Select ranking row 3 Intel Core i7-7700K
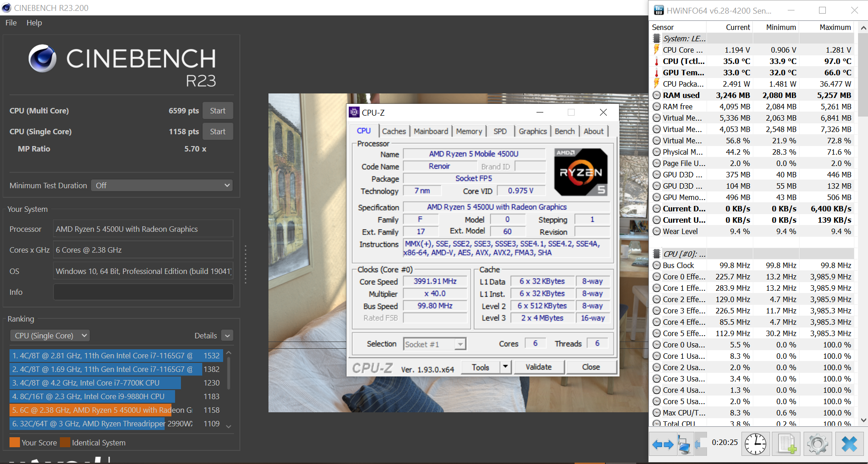This screenshot has height=464, width=868. tap(116, 383)
